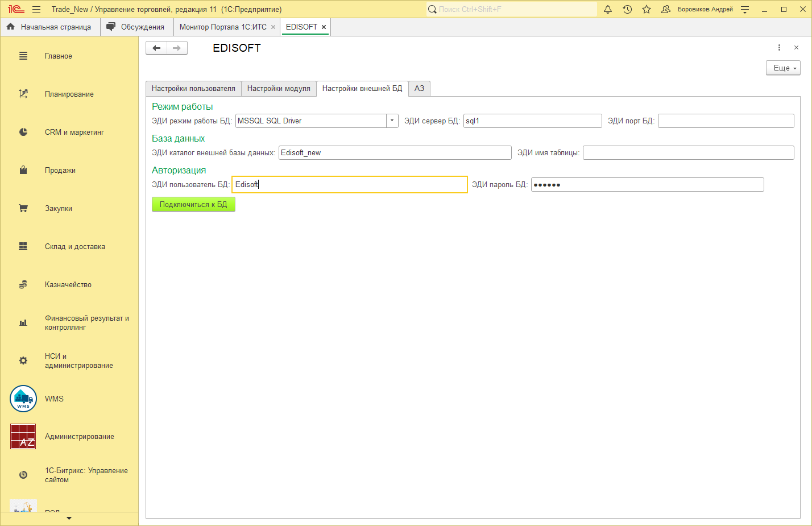Go back with the left arrow

(156, 48)
